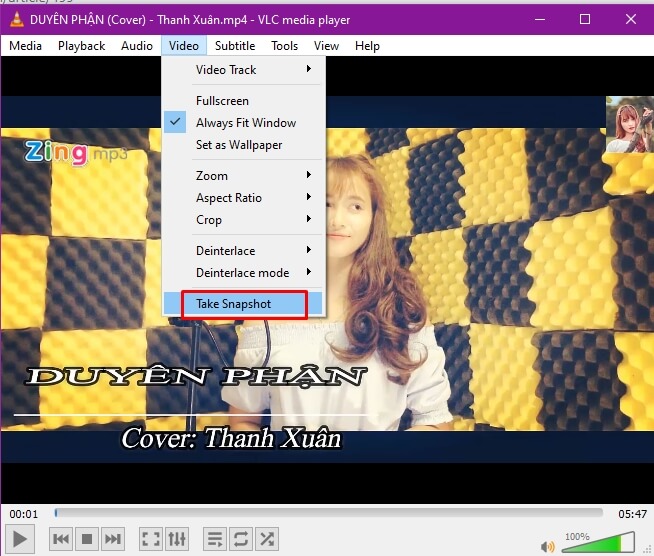Open the Subtitle menu
654x556 pixels.
click(235, 46)
